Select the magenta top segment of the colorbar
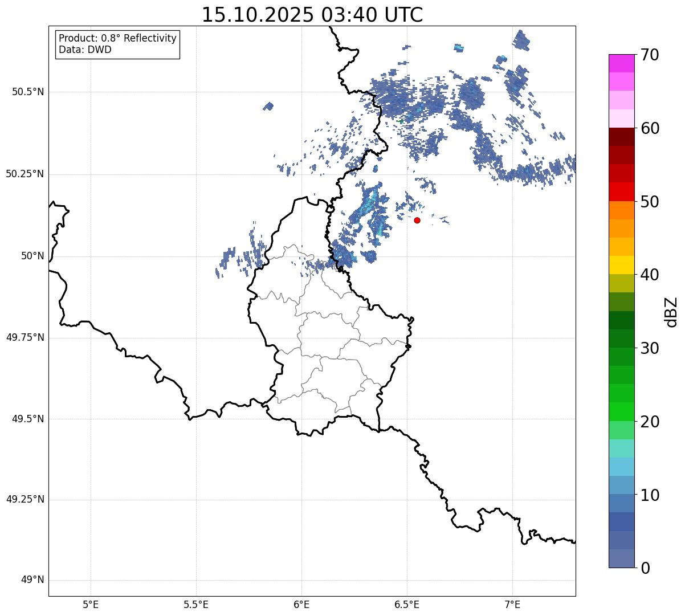This screenshot has height=616, width=685. point(621,63)
